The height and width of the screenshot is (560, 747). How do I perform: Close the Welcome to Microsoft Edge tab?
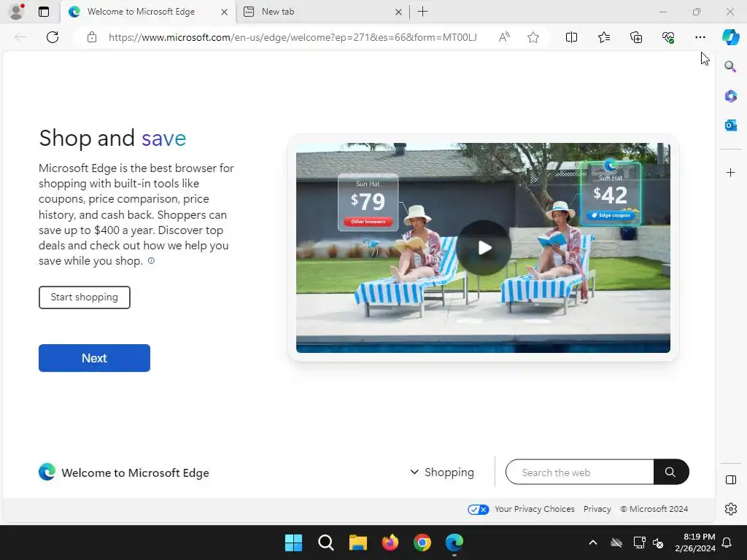pos(224,12)
